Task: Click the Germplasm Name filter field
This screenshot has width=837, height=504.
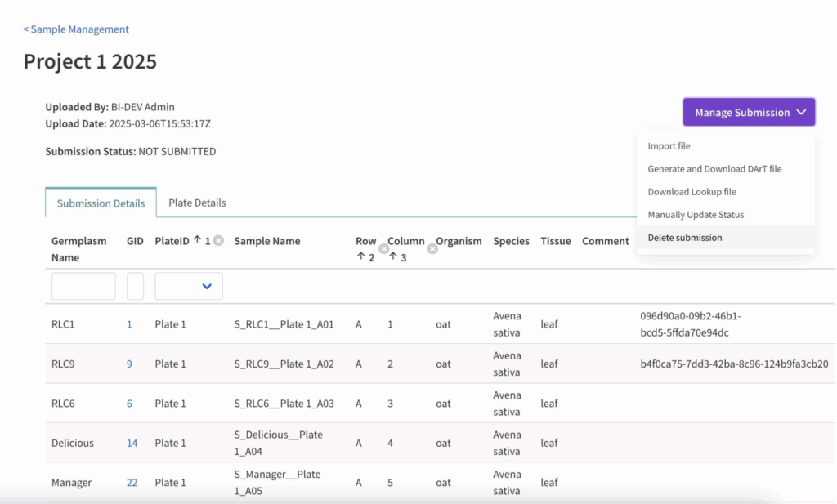Action: 83,286
